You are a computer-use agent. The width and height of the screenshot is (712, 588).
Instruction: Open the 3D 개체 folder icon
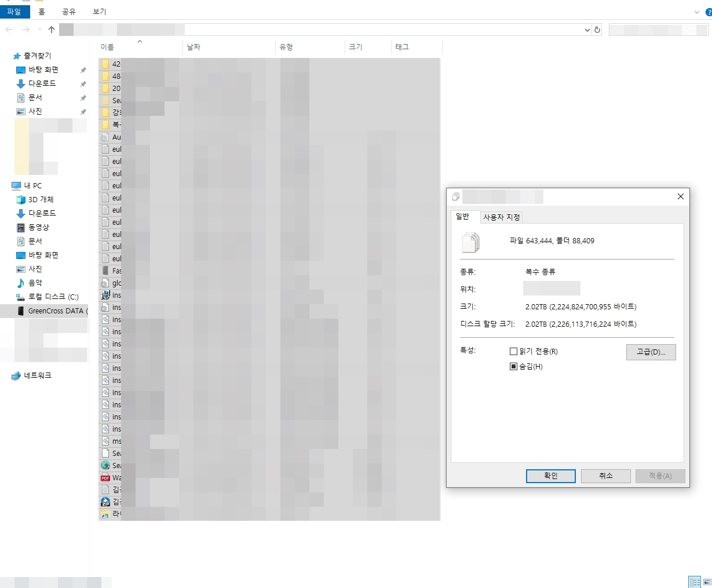click(x=21, y=200)
